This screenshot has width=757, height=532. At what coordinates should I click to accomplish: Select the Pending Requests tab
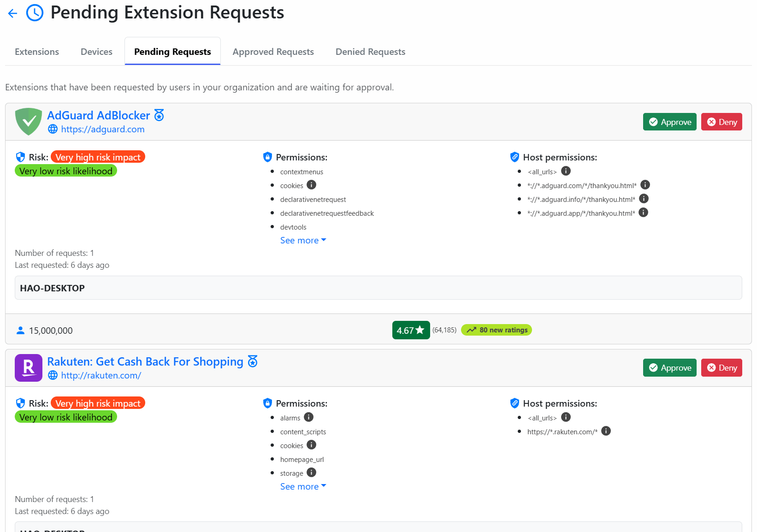coord(172,52)
